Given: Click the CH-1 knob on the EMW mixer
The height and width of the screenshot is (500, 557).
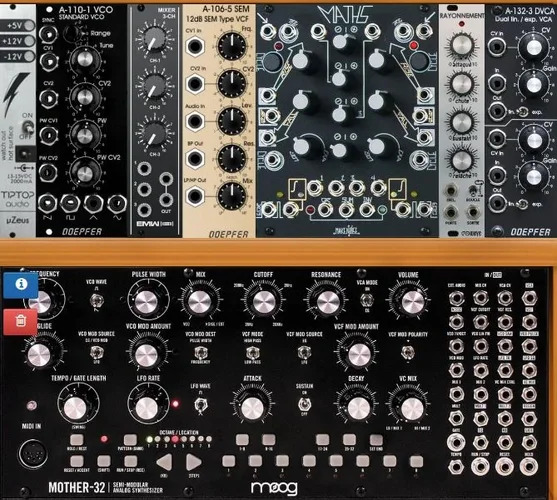Looking at the screenshot, I should click(154, 39).
